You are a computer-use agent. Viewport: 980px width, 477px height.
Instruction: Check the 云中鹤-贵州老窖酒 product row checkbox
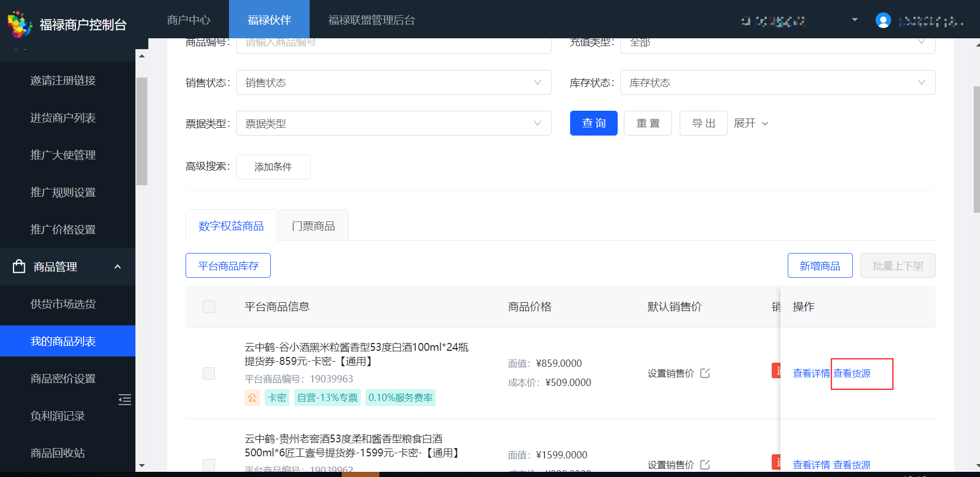pos(209,465)
